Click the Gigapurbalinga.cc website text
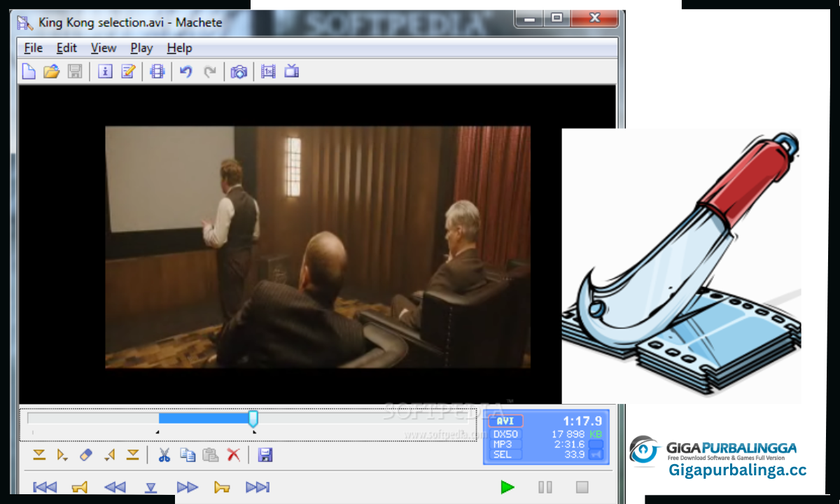The height and width of the screenshot is (504, 840). 738,470
